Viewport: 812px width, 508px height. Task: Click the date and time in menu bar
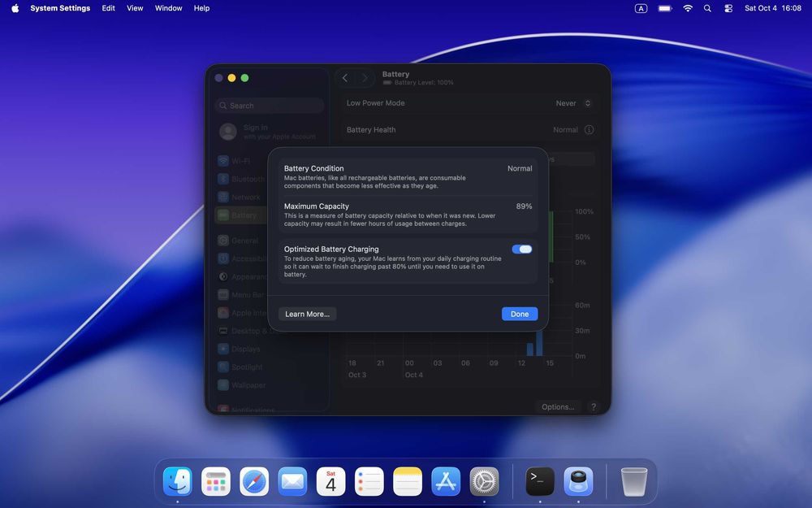point(773,8)
